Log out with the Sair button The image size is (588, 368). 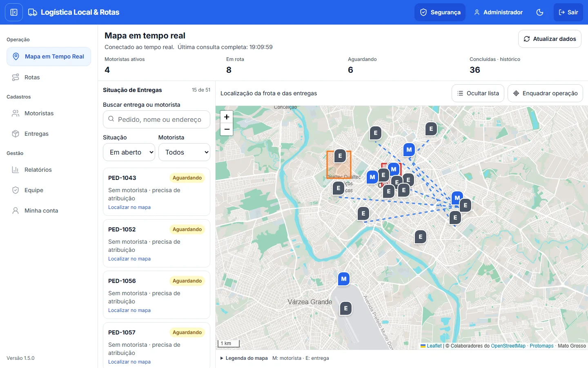pyautogui.click(x=568, y=12)
